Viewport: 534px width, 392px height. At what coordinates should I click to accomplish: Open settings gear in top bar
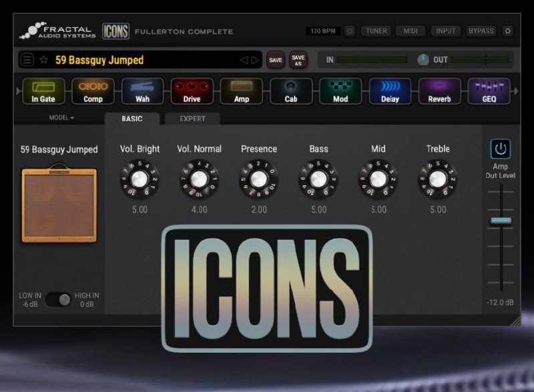coord(508,31)
